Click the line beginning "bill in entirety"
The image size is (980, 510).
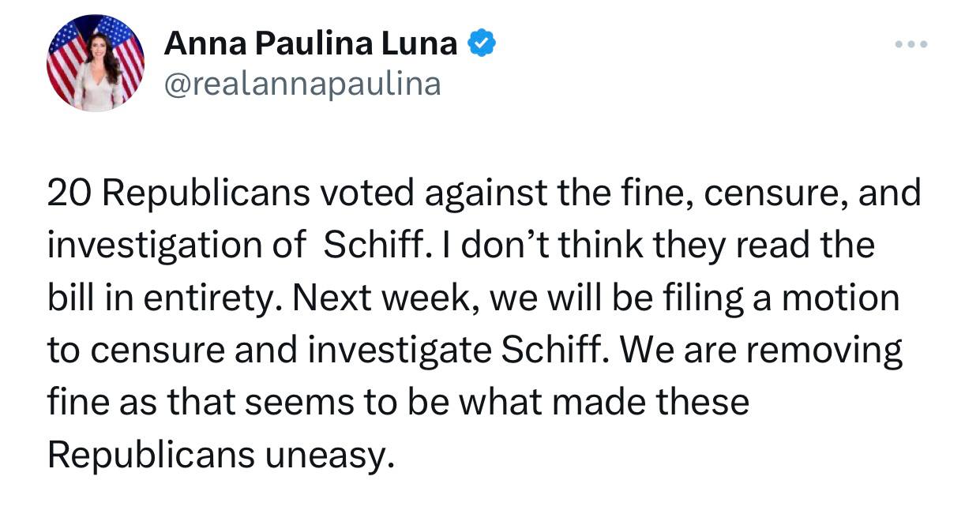(x=474, y=298)
